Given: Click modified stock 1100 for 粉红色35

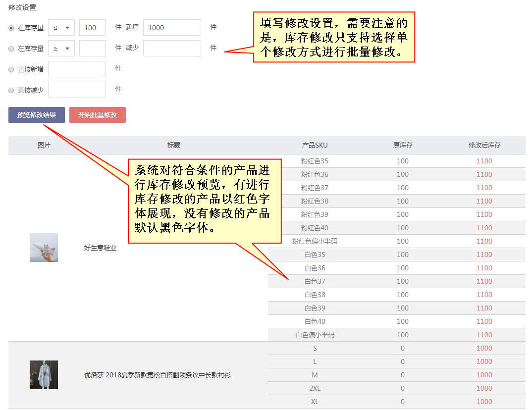Looking at the screenshot, I should click(x=484, y=161).
